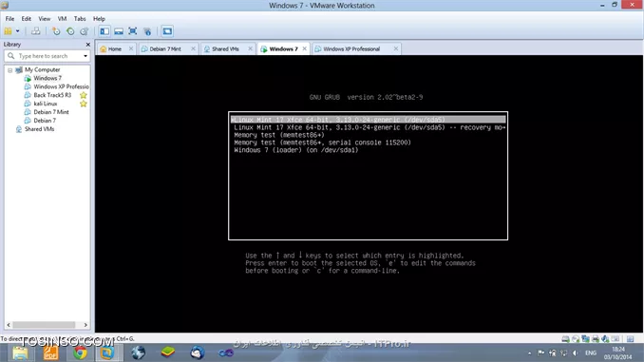644x362 pixels.
Task: Click the printer device status icon
Action: (x=596, y=339)
